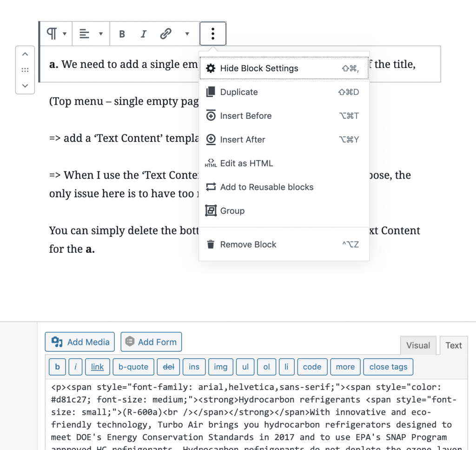Switch to the Visual editor tab
This screenshot has height=450, width=476.
point(418,345)
